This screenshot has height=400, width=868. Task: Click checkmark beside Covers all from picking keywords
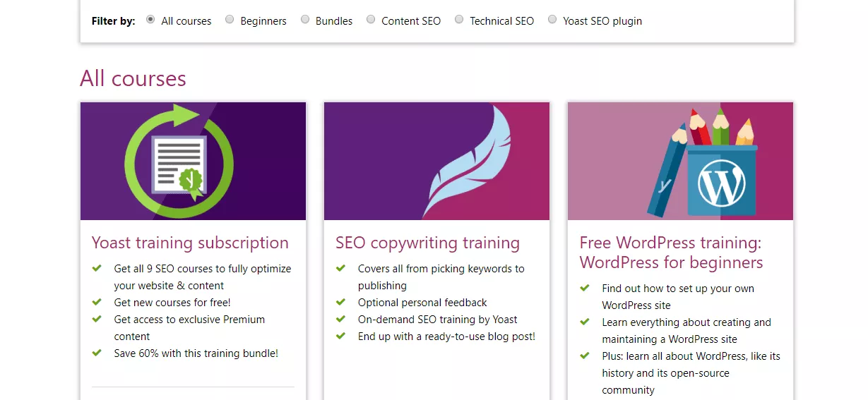(x=340, y=268)
